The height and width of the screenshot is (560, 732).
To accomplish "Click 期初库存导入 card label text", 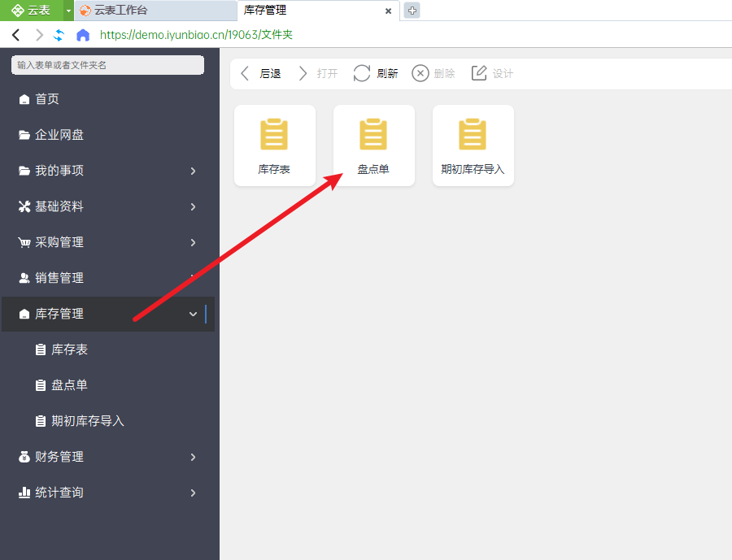I will point(473,169).
